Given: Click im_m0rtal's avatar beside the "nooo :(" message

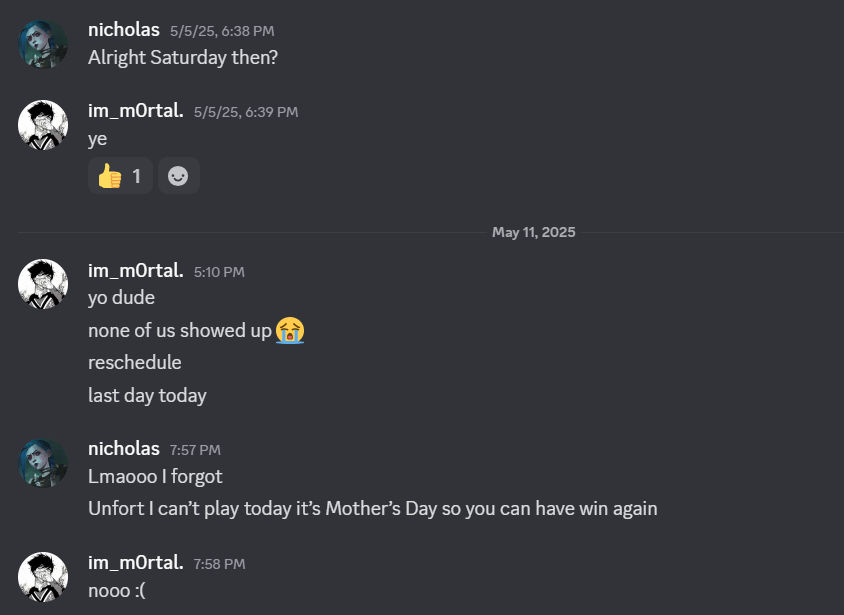Looking at the screenshot, I should tap(43, 577).
